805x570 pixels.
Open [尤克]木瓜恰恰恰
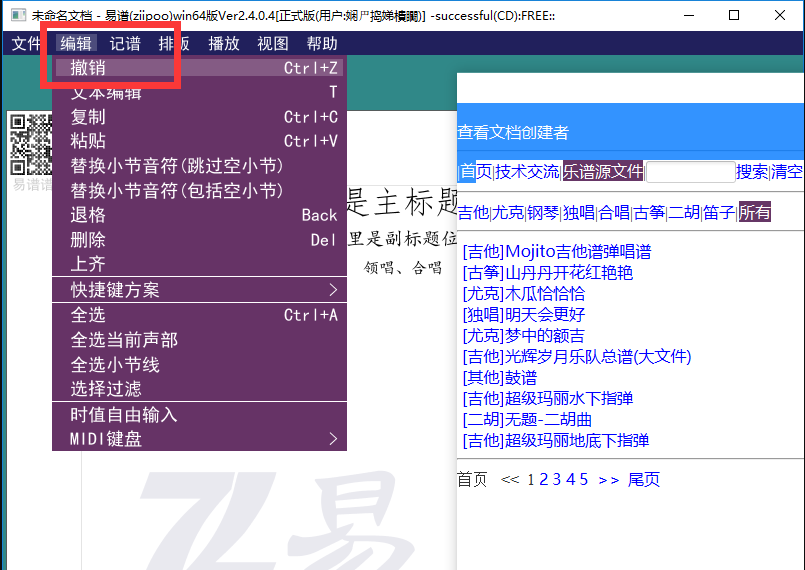524,294
